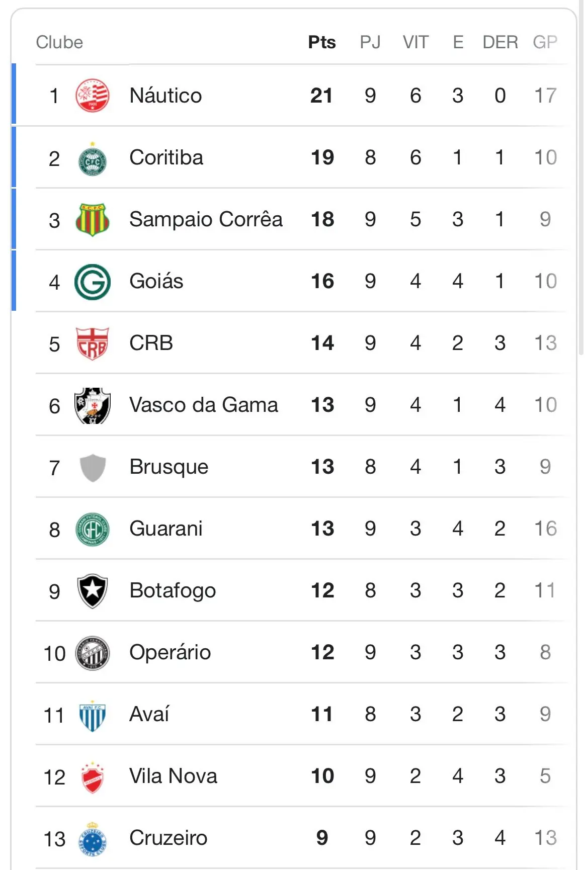Click the Vila Nova red crest
Image resolution: width=588 pixels, height=870 pixels.
click(x=93, y=777)
